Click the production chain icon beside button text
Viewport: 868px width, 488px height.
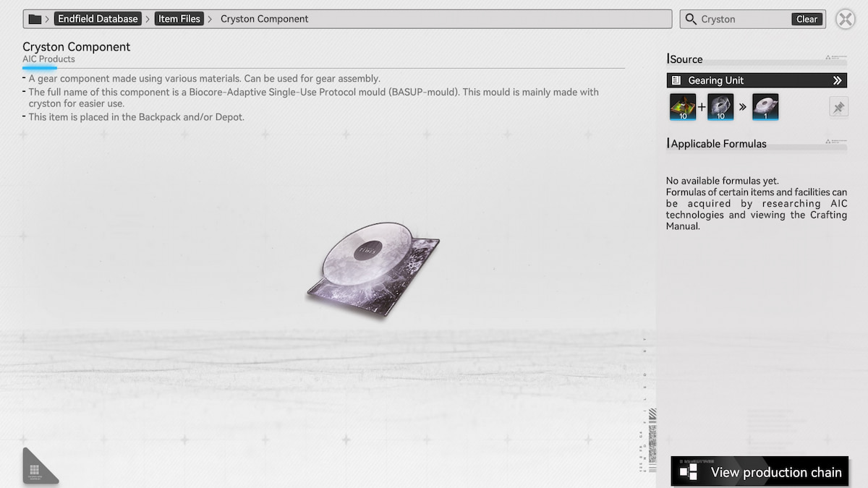pos(689,472)
